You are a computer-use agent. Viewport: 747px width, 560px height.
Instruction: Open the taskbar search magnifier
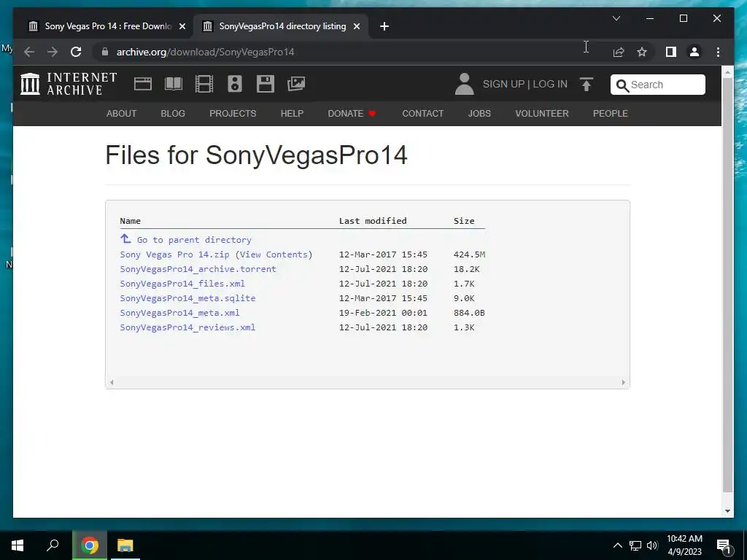53,545
